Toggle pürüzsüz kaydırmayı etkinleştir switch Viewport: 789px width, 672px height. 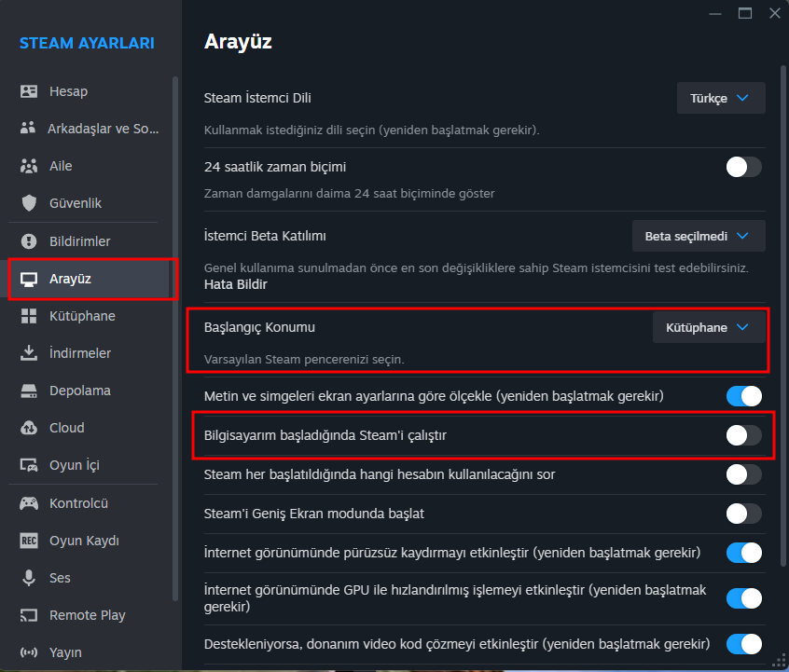pos(743,553)
